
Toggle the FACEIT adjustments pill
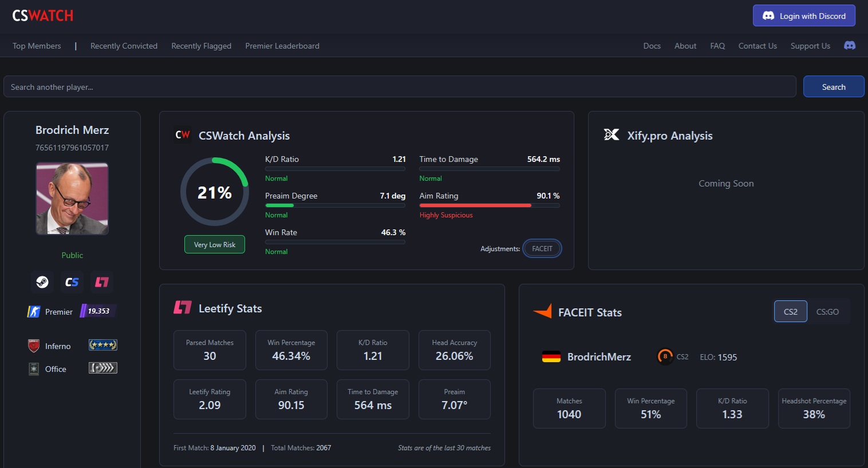(x=542, y=248)
